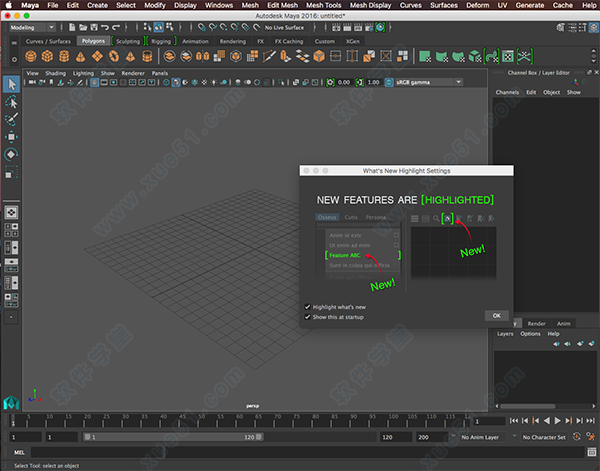The width and height of the screenshot is (600, 471).
Task: Open the Mesh Tools menu
Action: tap(323, 5)
